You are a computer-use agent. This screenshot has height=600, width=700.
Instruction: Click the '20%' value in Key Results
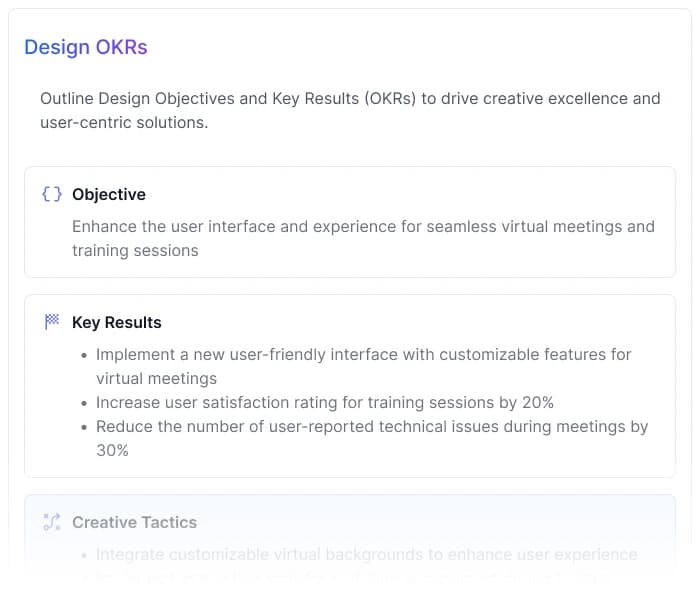click(536, 402)
